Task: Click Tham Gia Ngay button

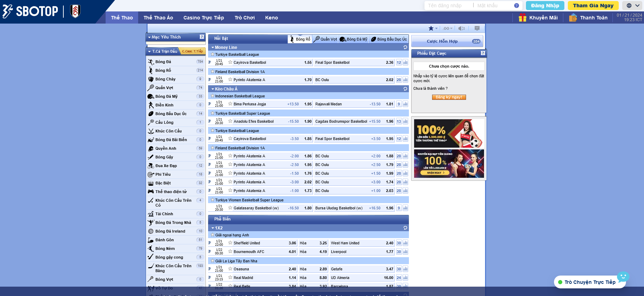Action: (x=593, y=6)
